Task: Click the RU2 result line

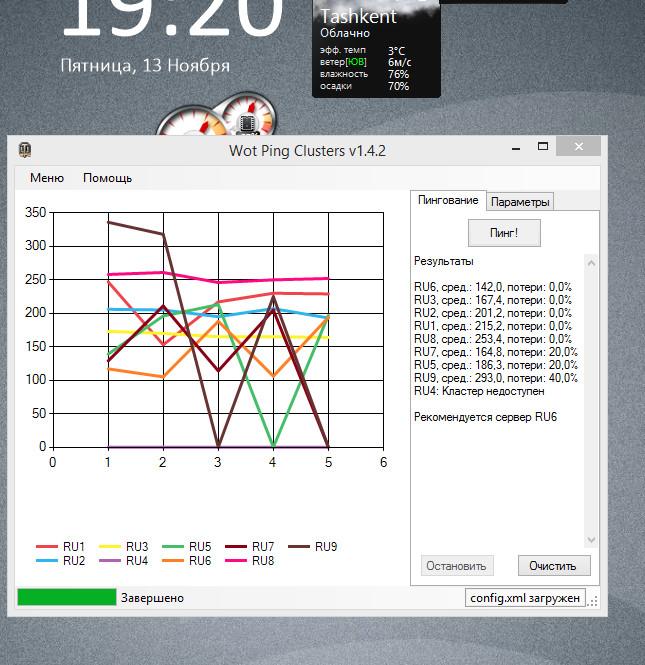Action: tap(493, 313)
